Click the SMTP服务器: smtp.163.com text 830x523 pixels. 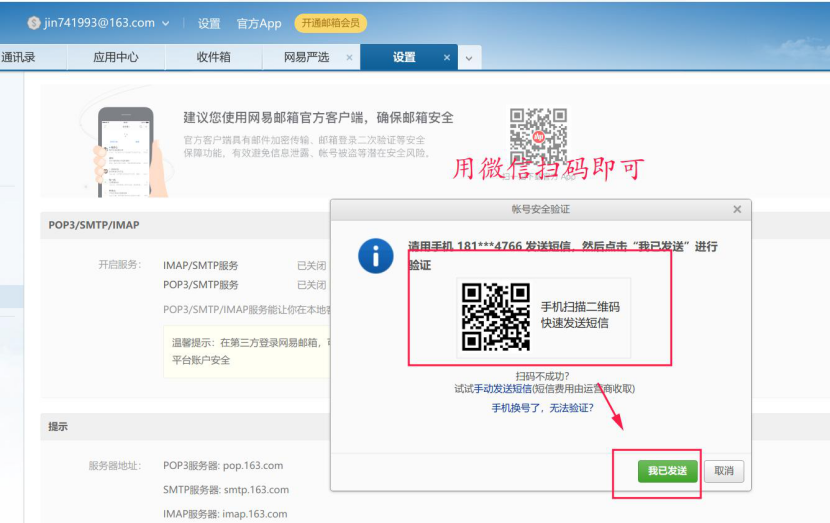click(x=226, y=490)
